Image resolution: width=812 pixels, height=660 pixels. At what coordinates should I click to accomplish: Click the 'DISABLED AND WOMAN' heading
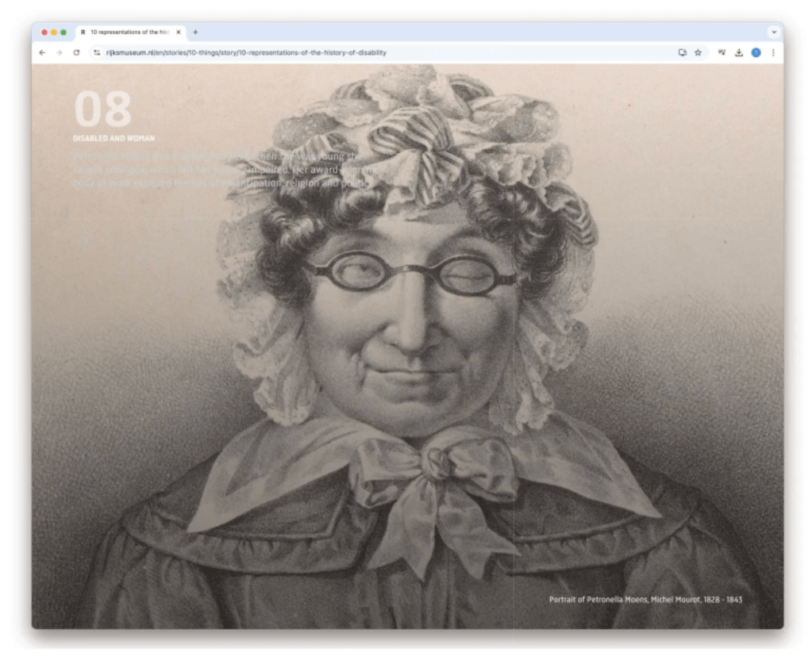point(114,138)
